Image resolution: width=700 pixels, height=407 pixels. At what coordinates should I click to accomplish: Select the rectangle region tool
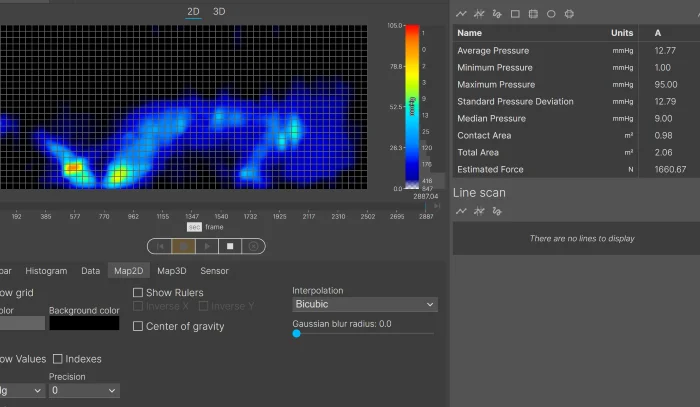click(x=515, y=14)
